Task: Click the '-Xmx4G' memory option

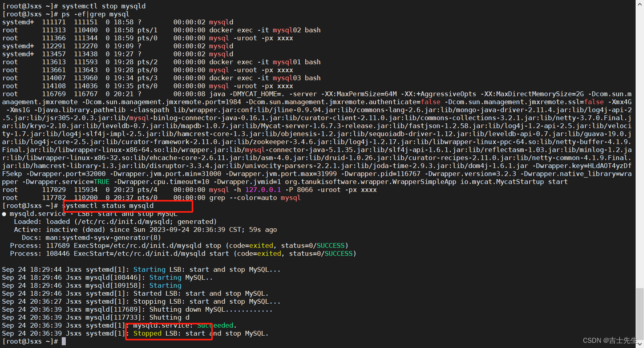Action: (620, 102)
